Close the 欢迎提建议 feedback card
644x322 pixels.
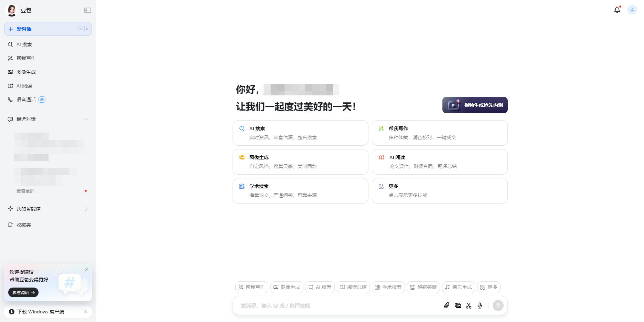pos(87,269)
